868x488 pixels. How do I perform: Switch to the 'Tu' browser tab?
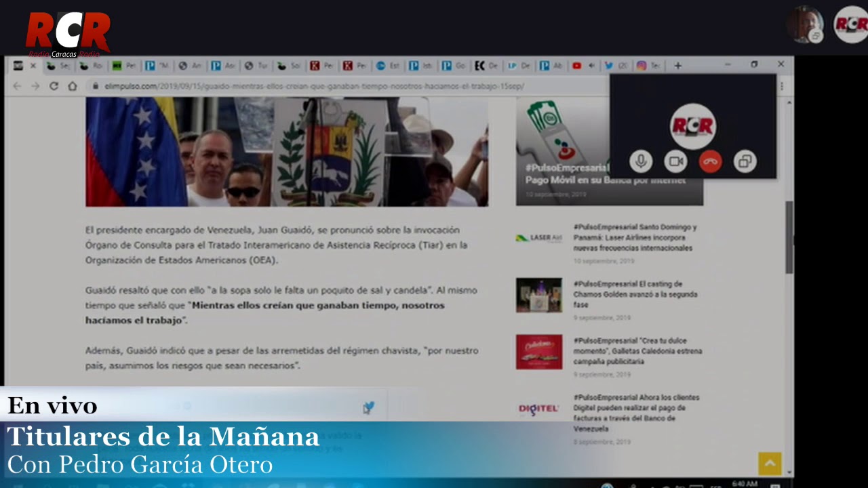coord(257,66)
